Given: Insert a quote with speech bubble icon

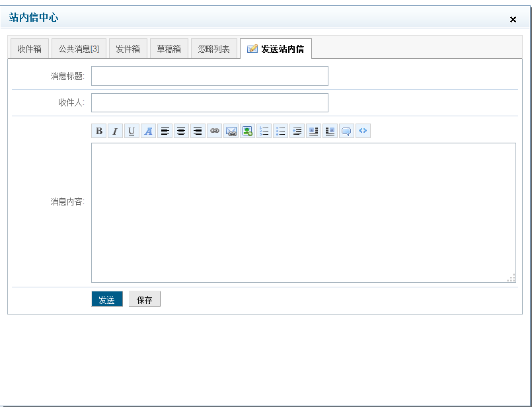Looking at the screenshot, I should 346,131.
